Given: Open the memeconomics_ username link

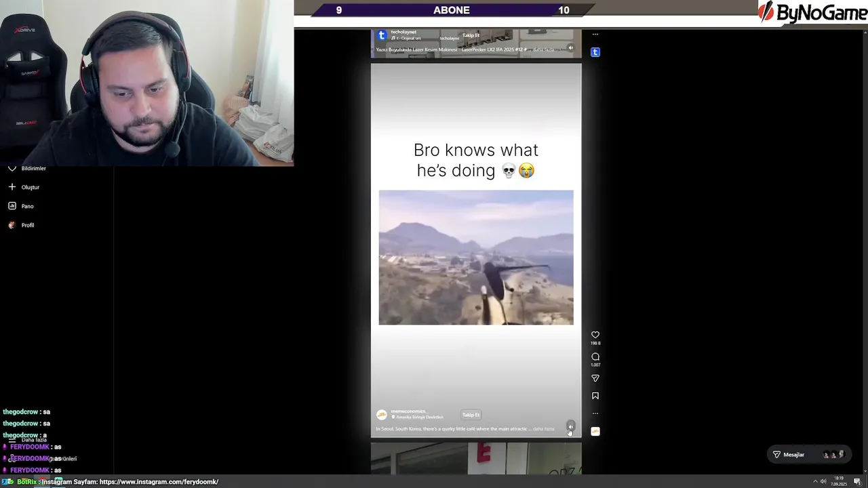Looking at the screenshot, I should click(408, 411).
